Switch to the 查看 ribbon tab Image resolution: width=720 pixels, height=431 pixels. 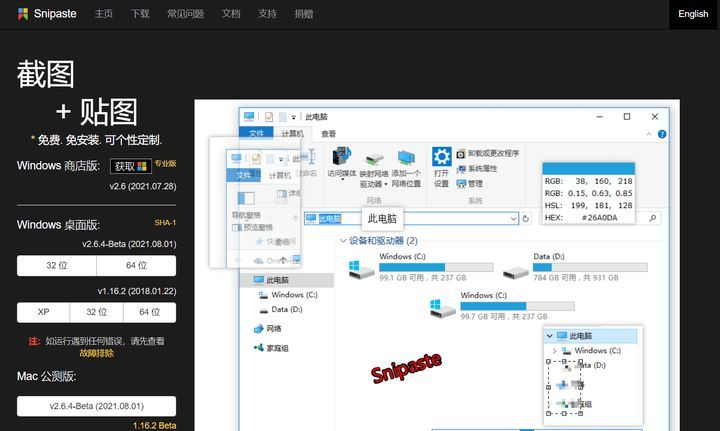pos(328,134)
